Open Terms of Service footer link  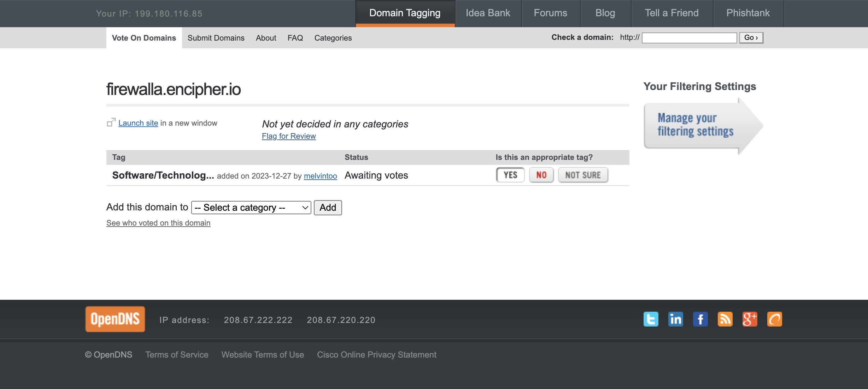(177, 355)
